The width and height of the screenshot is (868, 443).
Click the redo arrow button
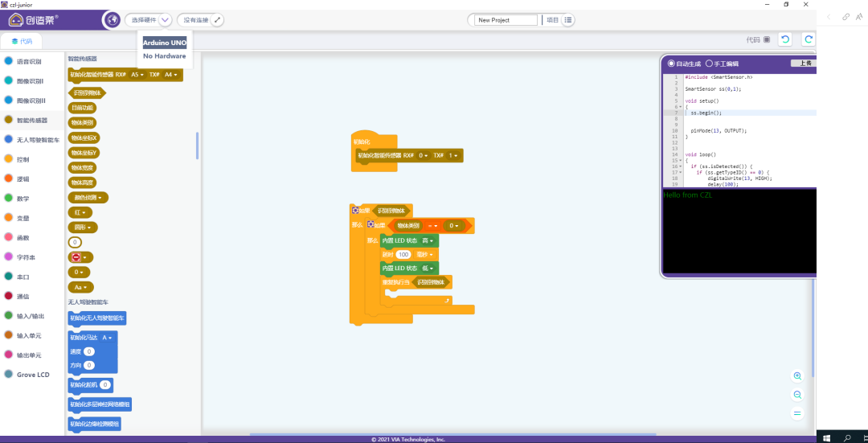click(808, 39)
